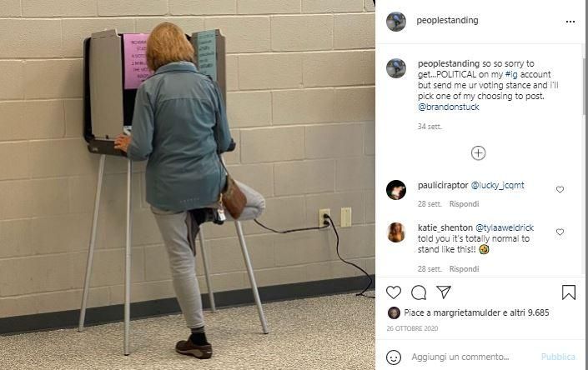The image size is (588, 370).
Task: Open the @brandonstuck mention
Action: 449,107
